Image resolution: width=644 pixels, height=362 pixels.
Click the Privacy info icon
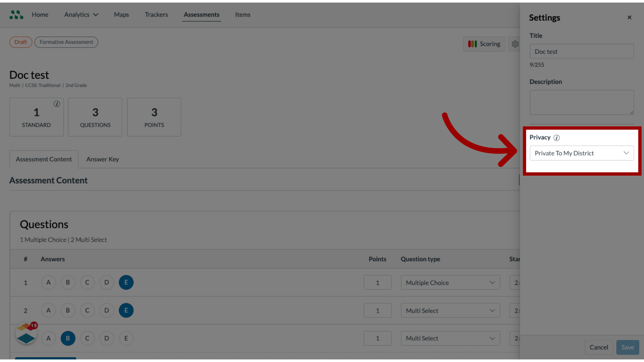tap(556, 138)
